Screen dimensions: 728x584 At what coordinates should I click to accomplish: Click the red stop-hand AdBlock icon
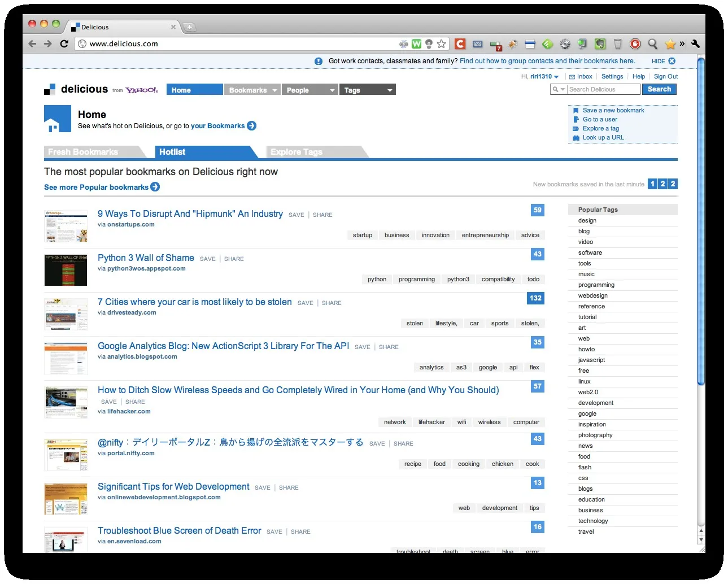(635, 43)
